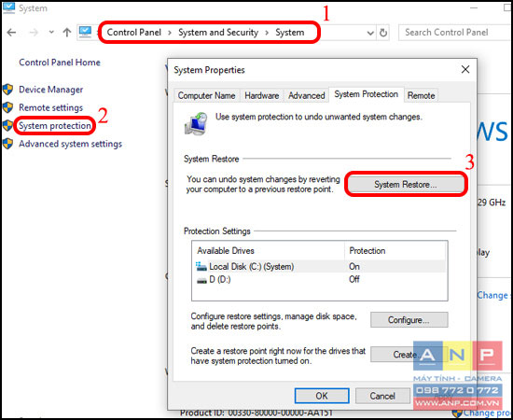Click the Available Drives column header
513x420 pixels.
tap(269, 251)
